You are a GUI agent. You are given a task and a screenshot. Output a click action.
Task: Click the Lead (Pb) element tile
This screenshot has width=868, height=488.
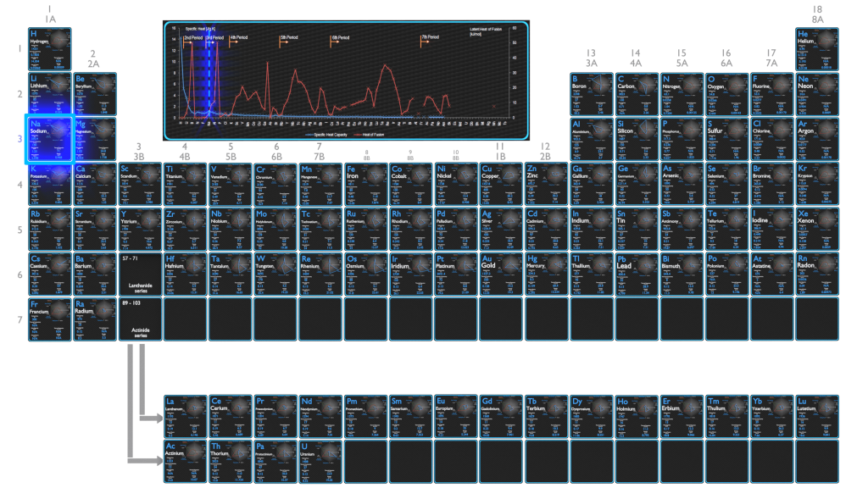pyautogui.click(x=636, y=274)
